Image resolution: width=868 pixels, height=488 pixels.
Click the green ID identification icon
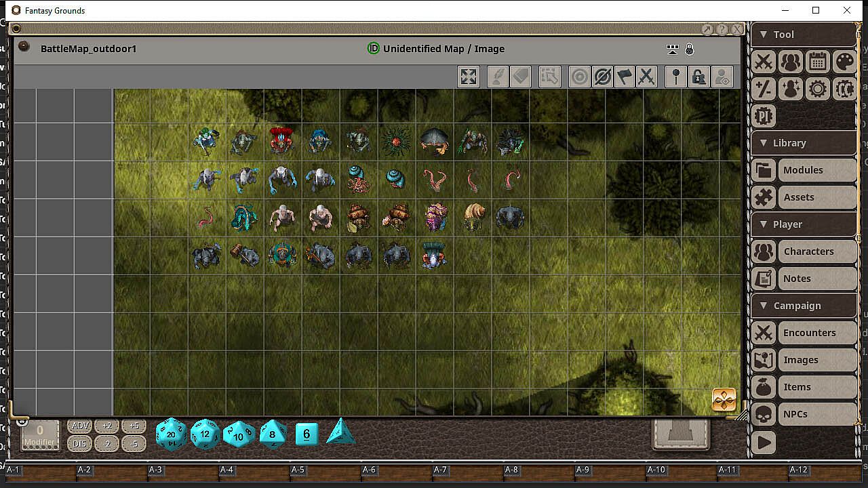click(x=373, y=49)
